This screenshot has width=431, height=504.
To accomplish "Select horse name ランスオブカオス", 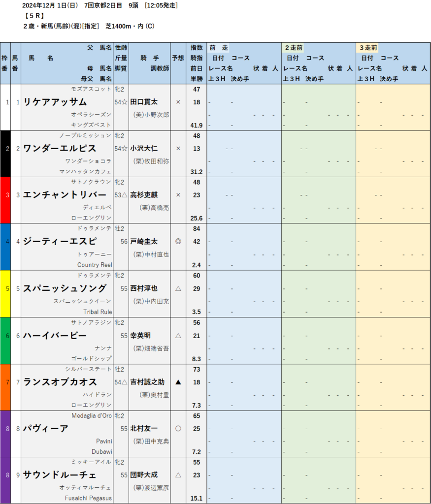I will 60,382.
